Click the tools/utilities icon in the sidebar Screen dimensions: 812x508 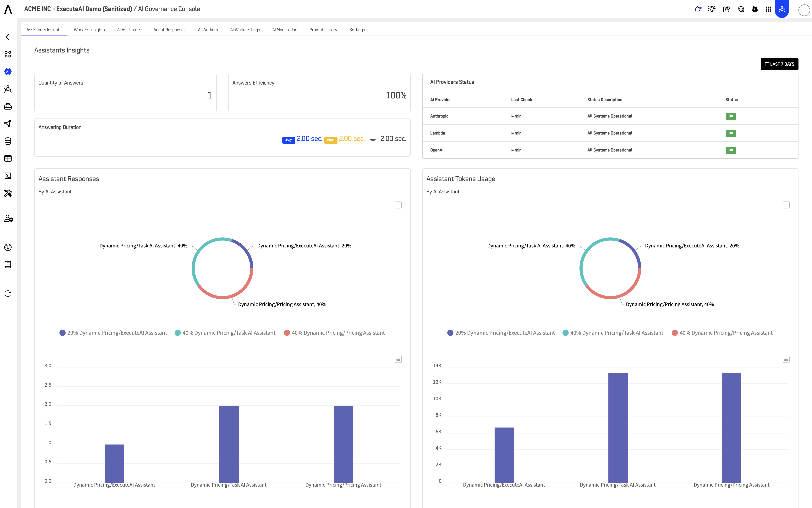pos(8,193)
